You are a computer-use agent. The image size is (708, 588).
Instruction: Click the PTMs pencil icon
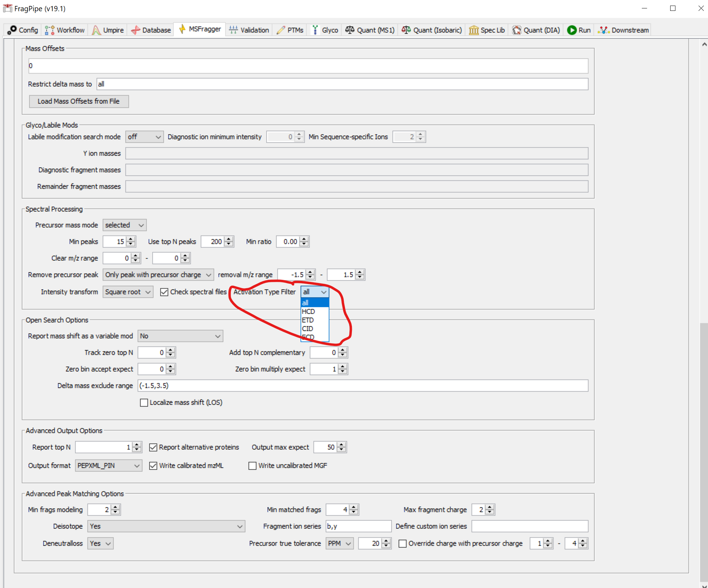pyautogui.click(x=280, y=30)
